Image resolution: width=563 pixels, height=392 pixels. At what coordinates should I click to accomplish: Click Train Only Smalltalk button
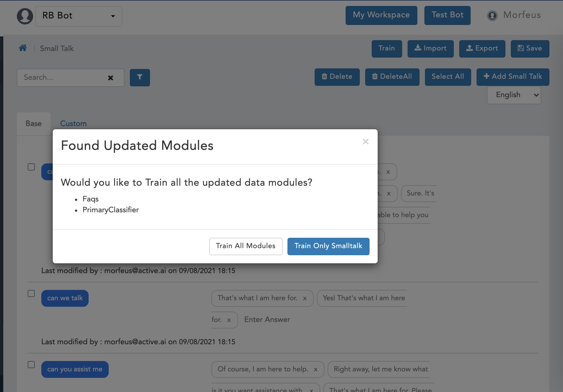[x=328, y=246]
